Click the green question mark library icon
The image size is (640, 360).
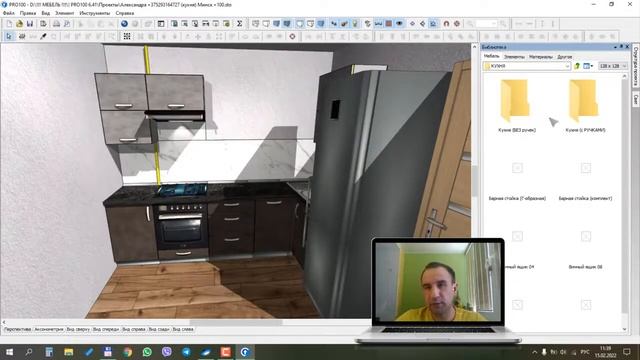[x=577, y=66]
